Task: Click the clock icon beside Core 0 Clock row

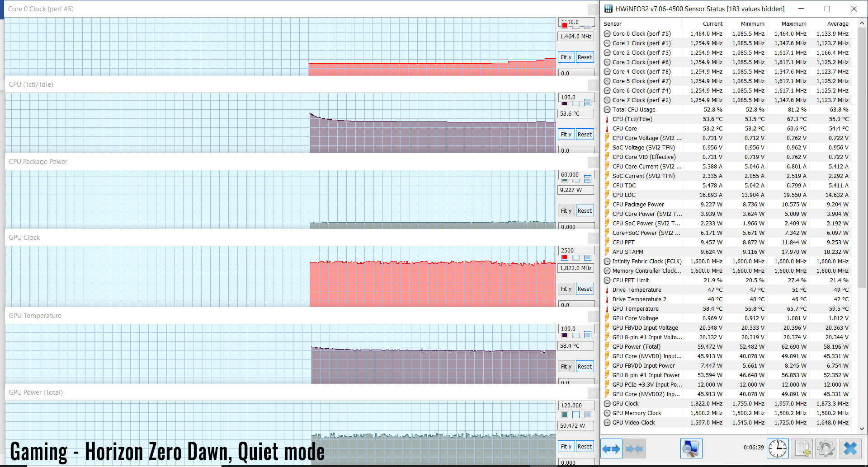Action: [607, 34]
